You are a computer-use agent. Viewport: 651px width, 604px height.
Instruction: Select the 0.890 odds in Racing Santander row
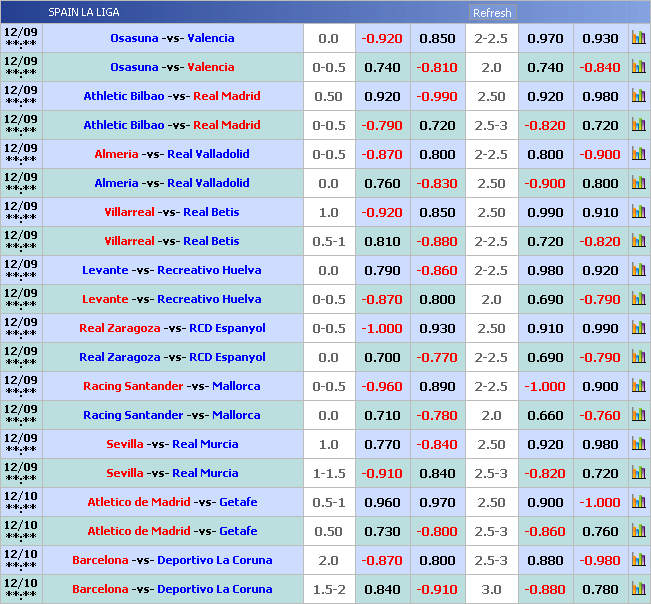click(x=437, y=386)
